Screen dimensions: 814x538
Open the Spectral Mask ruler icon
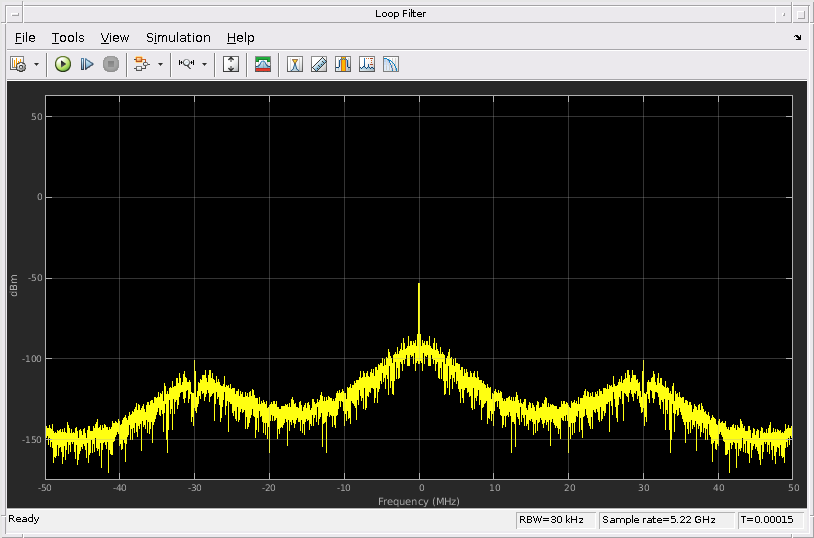point(319,64)
